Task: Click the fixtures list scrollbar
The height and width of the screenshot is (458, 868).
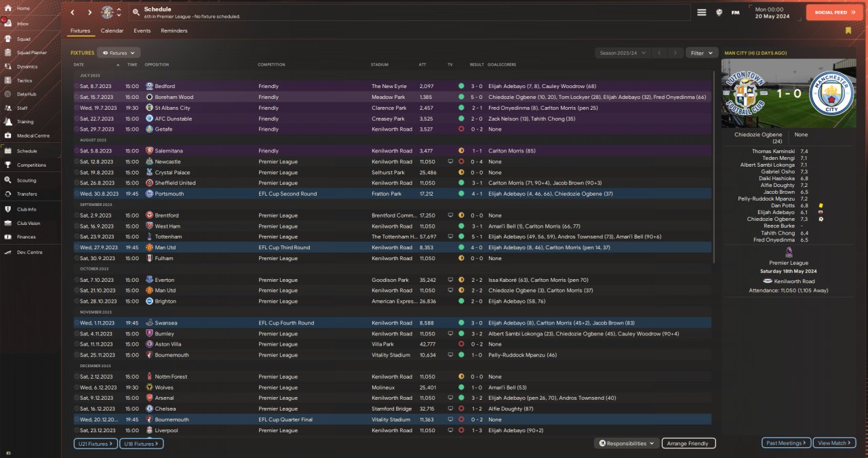Action: (x=713, y=166)
